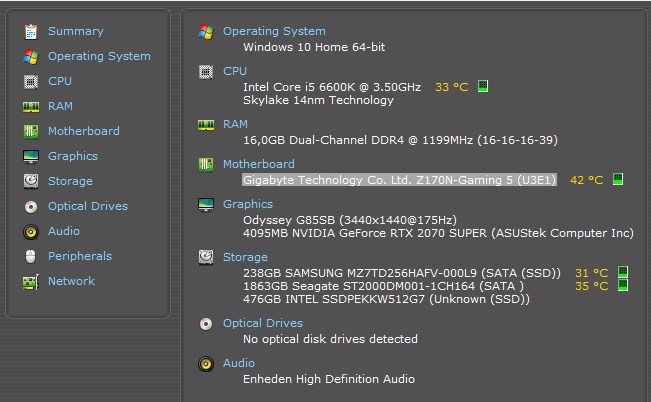Image resolution: width=651 pixels, height=402 pixels.
Task: Click the Optical Drives disc icon in sidebar
Action: coord(31,206)
